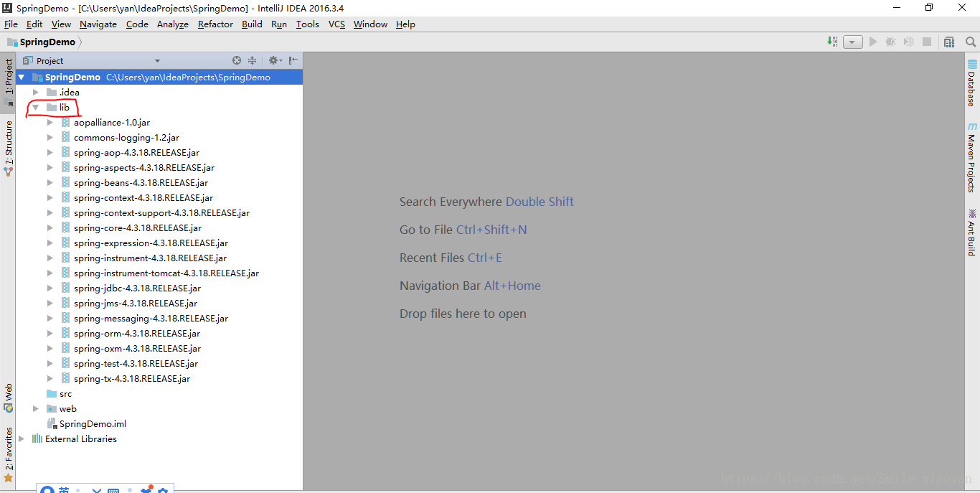980x493 pixels.
Task: Collapse the lib folder arrow
Action: (35, 107)
